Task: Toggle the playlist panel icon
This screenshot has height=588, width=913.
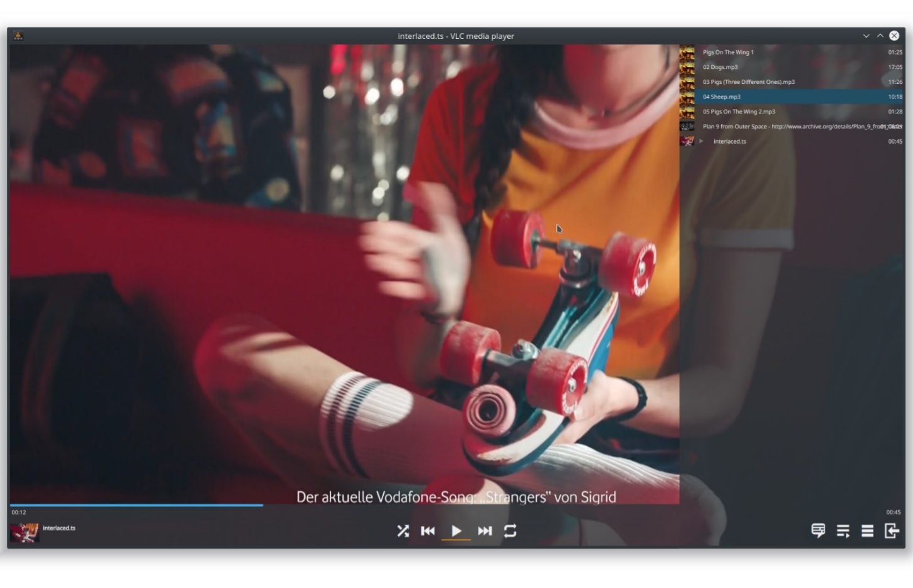Action: [843, 531]
